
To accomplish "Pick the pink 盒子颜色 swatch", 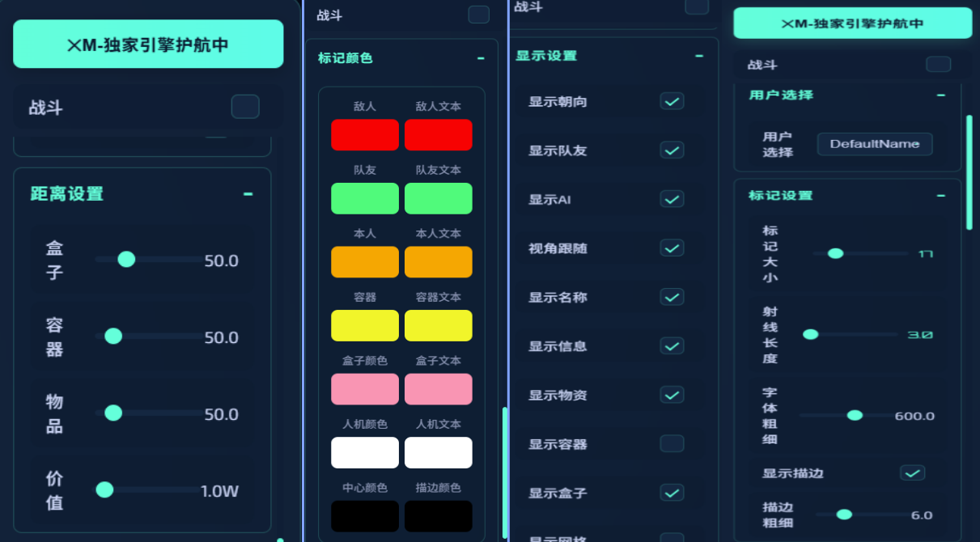I will [x=364, y=389].
